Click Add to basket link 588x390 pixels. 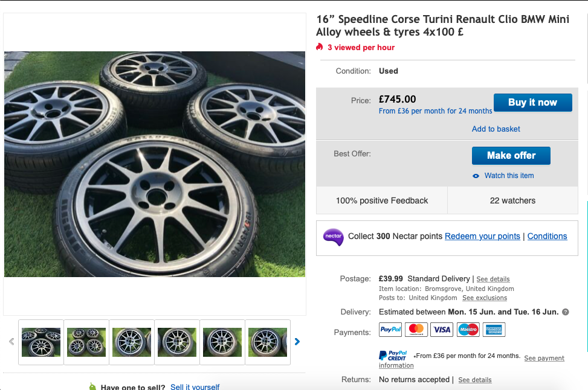pos(496,129)
